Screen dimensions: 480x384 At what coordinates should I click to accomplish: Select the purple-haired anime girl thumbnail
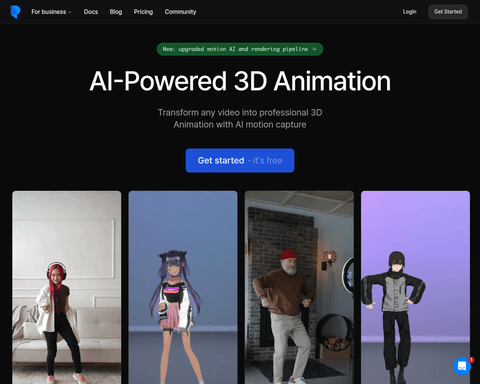[x=183, y=287]
